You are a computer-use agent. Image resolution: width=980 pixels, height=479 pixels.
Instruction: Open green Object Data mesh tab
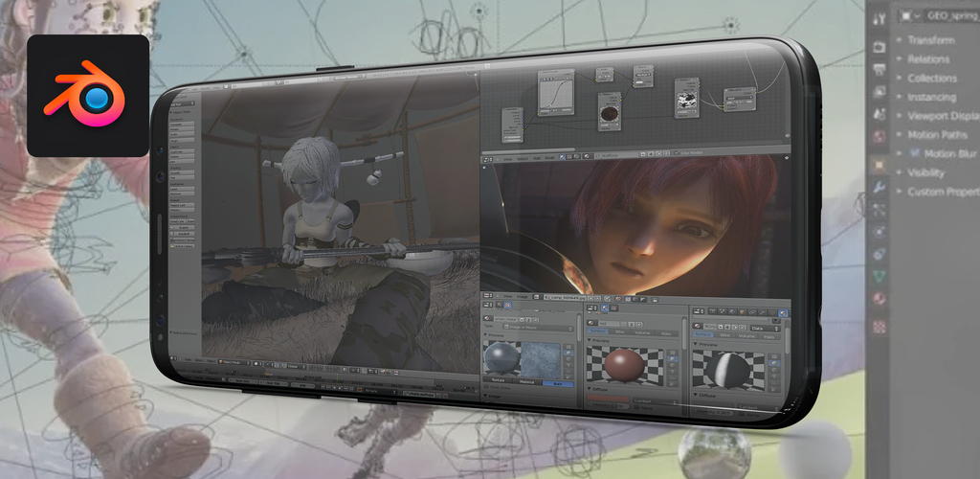[x=880, y=277]
